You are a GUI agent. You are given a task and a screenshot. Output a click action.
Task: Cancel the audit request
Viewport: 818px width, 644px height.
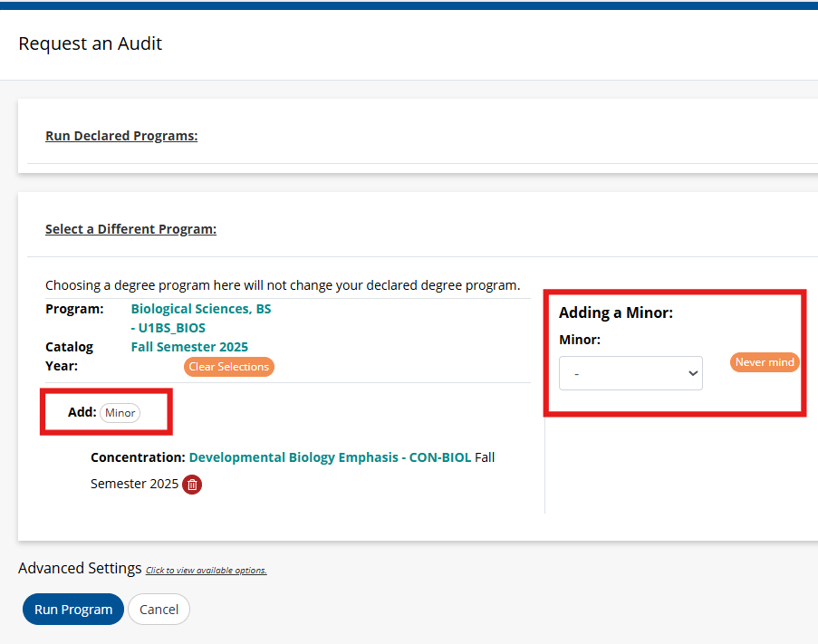point(159,609)
